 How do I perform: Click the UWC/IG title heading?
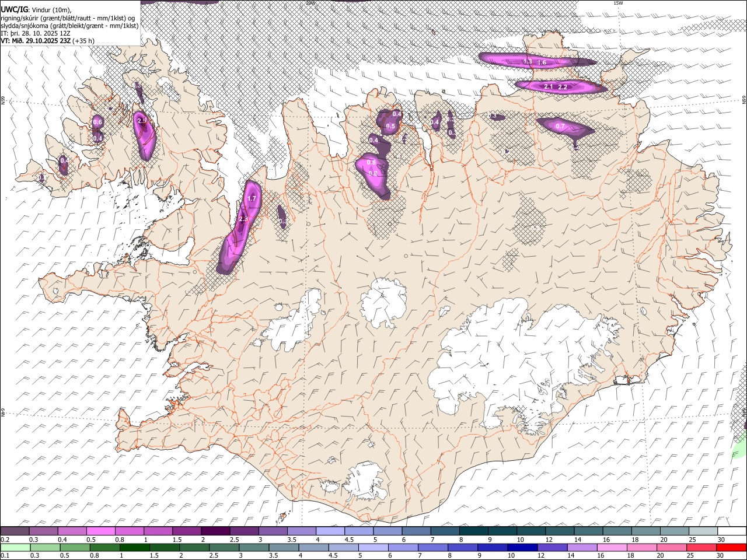pos(13,9)
